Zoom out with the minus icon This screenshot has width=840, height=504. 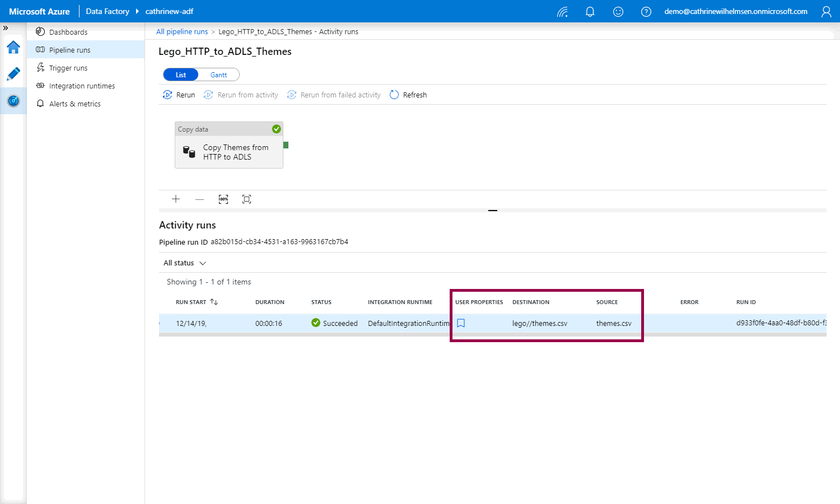tap(199, 199)
